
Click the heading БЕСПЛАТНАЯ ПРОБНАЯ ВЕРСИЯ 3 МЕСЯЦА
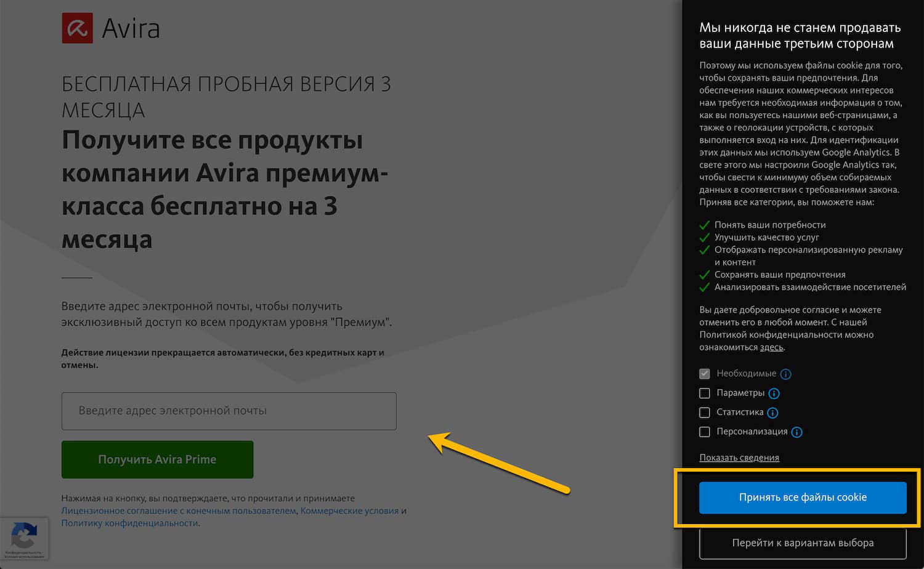click(227, 97)
